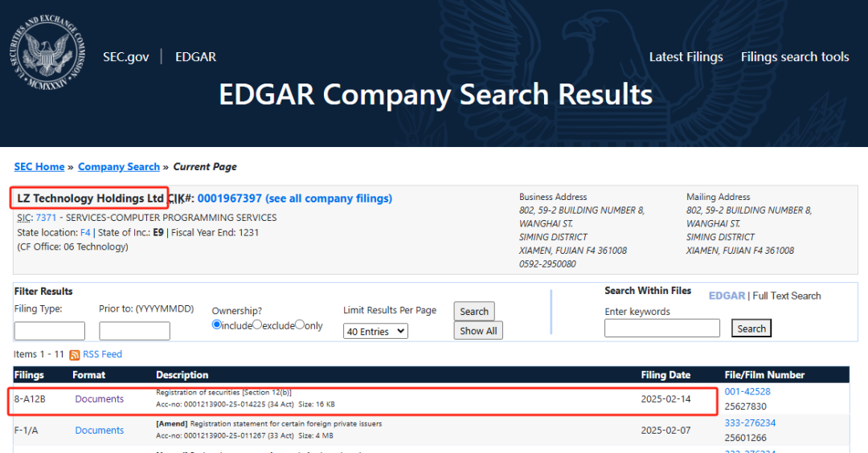Screen dimensions: 868x453
Task: Click the Filing Date column header
Action: [x=665, y=375]
